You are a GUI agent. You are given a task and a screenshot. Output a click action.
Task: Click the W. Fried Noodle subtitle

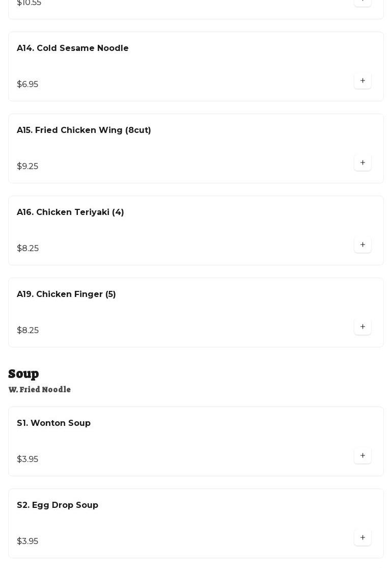click(x=40, y=390)
